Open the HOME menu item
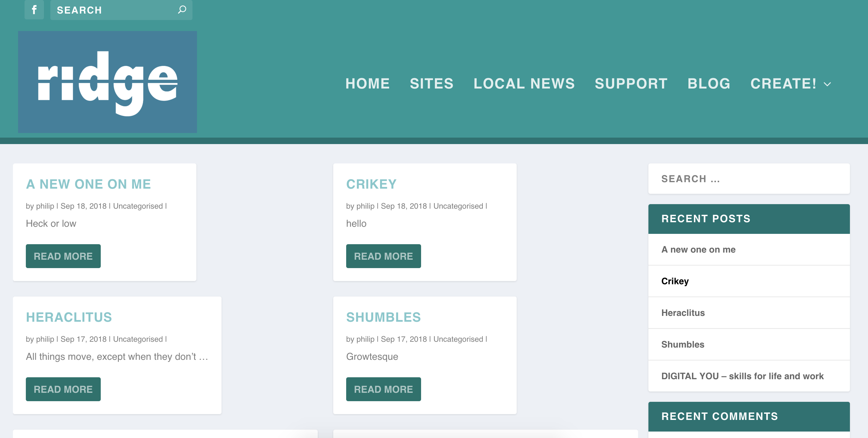This screenshot has height=438, width=868. 367,84
